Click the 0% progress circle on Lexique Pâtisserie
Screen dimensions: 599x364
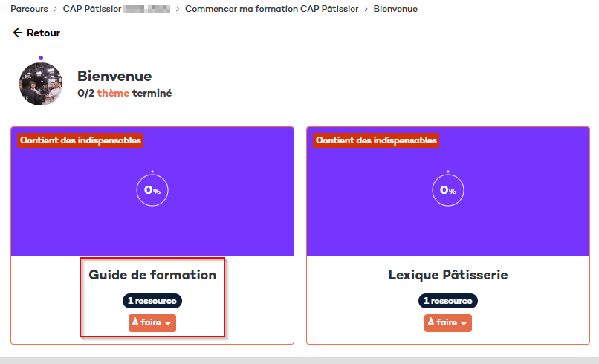pyautogui.click(x=448, y=190)
